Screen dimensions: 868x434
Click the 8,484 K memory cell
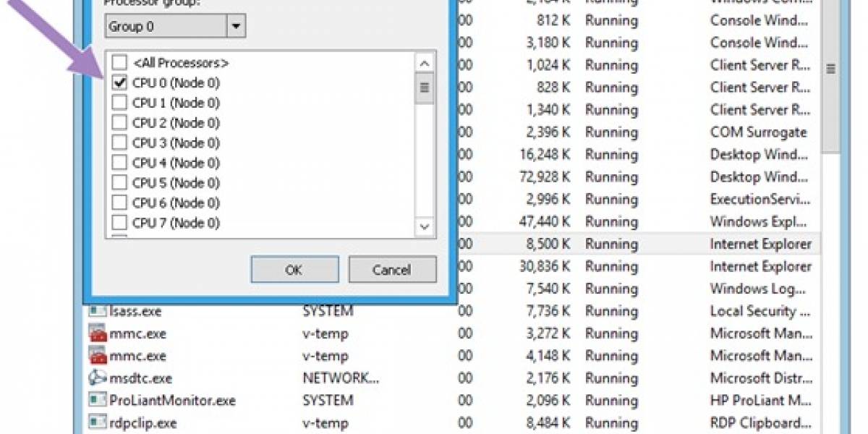pos(548,423)
